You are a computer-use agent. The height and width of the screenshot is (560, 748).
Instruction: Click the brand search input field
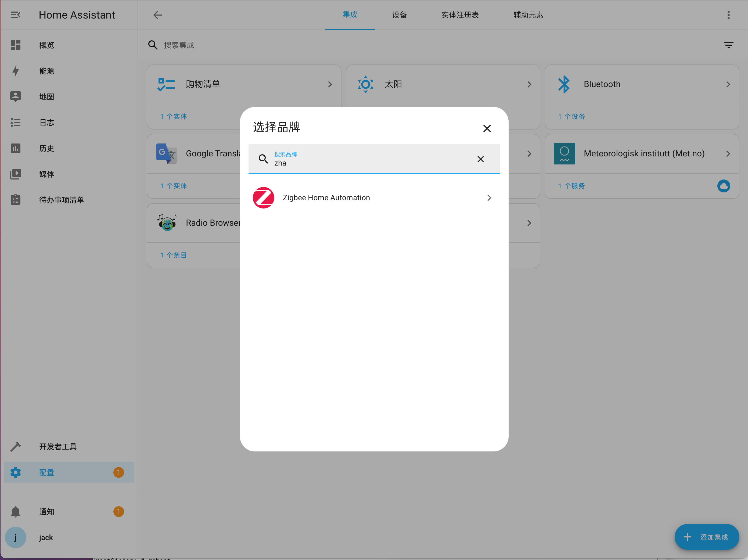pos(372,163)
